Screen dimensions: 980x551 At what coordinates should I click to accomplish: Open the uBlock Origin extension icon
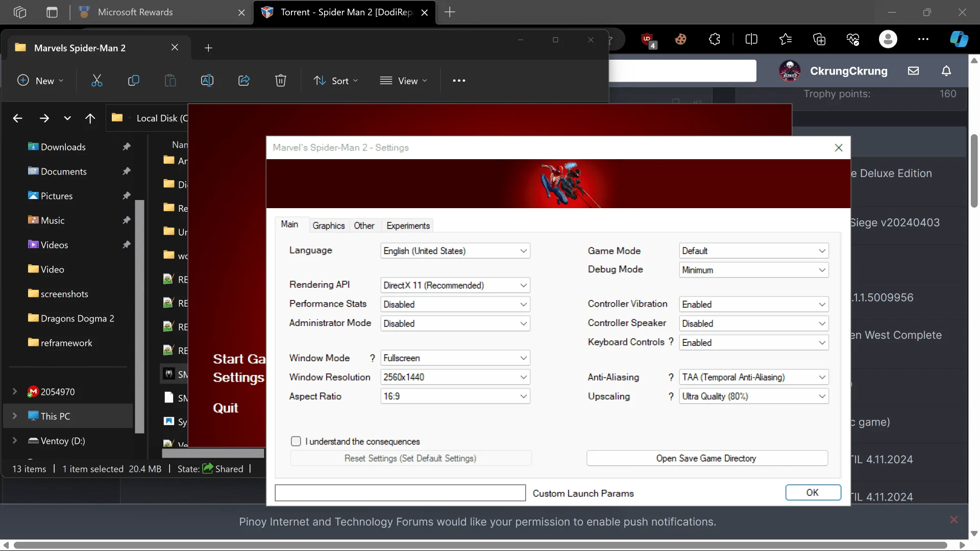click(x=648, y=39)
